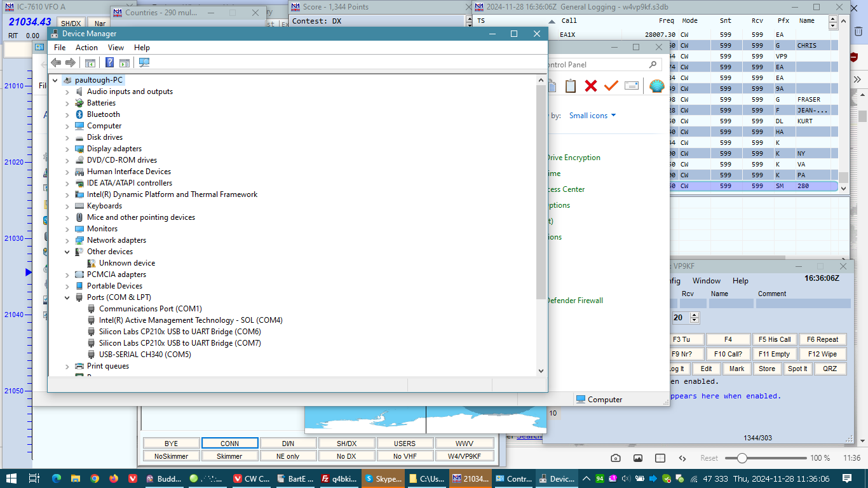Click the Bluetooth device category icon
This screenshot has width=868, height=488.
79,114
